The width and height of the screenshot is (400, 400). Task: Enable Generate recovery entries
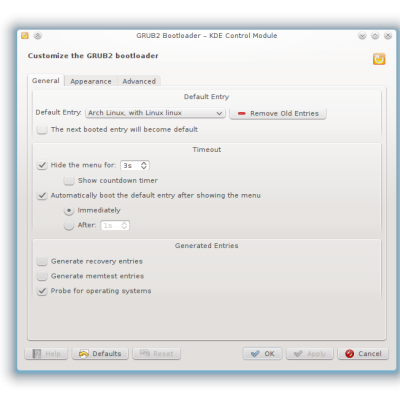[42, 261]
